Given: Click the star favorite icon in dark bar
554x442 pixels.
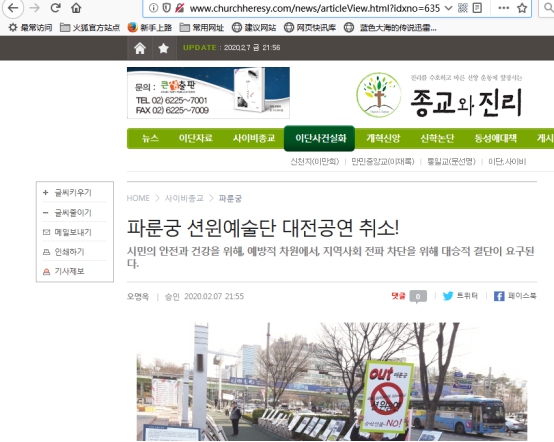Looking at the screenshot, I should pos(163,48).
